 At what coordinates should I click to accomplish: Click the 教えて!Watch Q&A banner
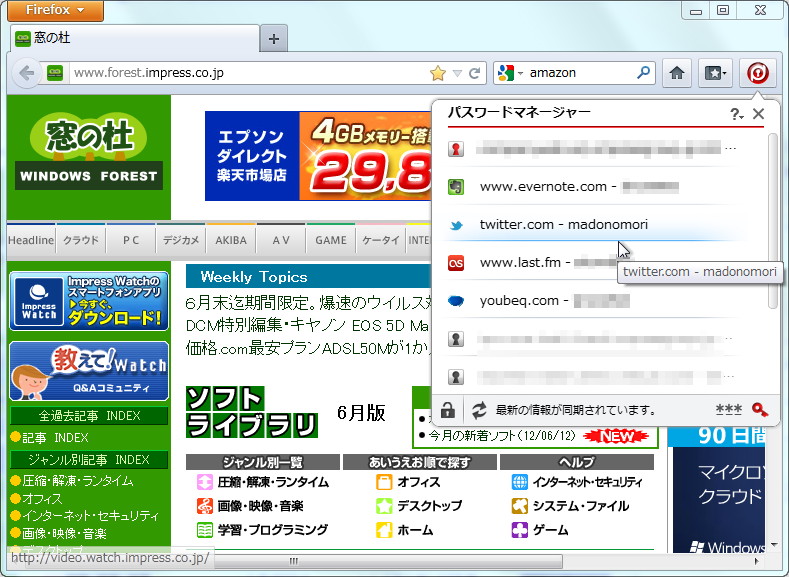click(89, 371)
